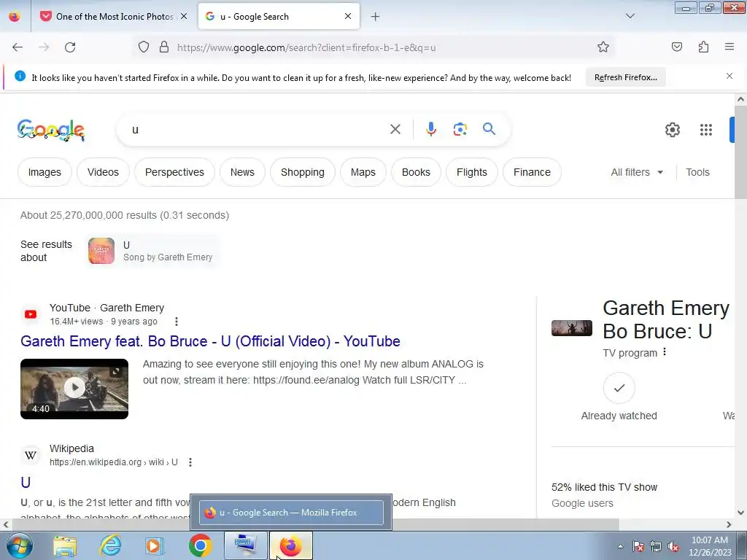Start voice search with microphone
This screenshot has height=560, width=747.
click(430, 129)
